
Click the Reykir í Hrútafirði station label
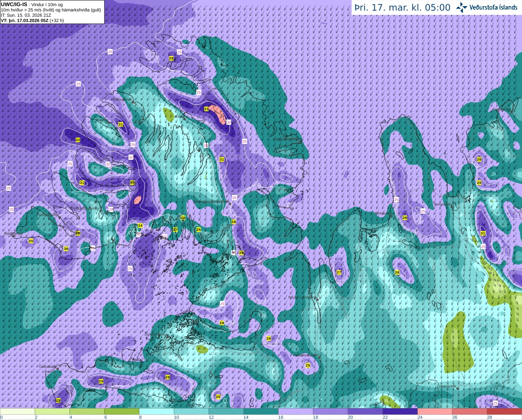[x=302, y=297]
